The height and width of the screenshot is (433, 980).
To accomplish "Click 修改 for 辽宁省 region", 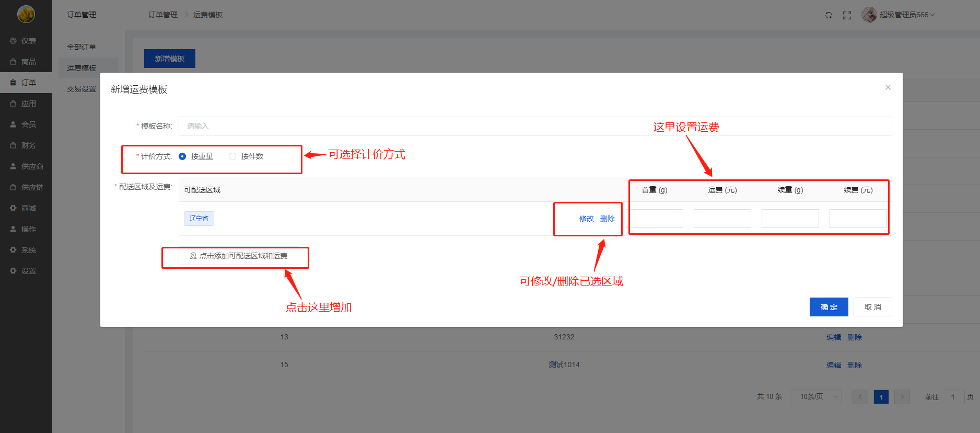I will coord(587,219).
